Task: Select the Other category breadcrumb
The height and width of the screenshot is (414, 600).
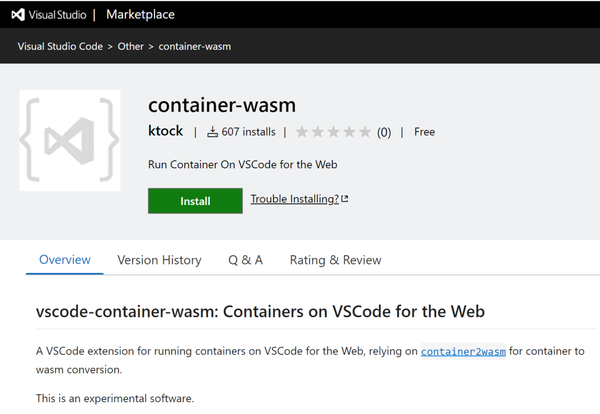Action: pos(131,47)
